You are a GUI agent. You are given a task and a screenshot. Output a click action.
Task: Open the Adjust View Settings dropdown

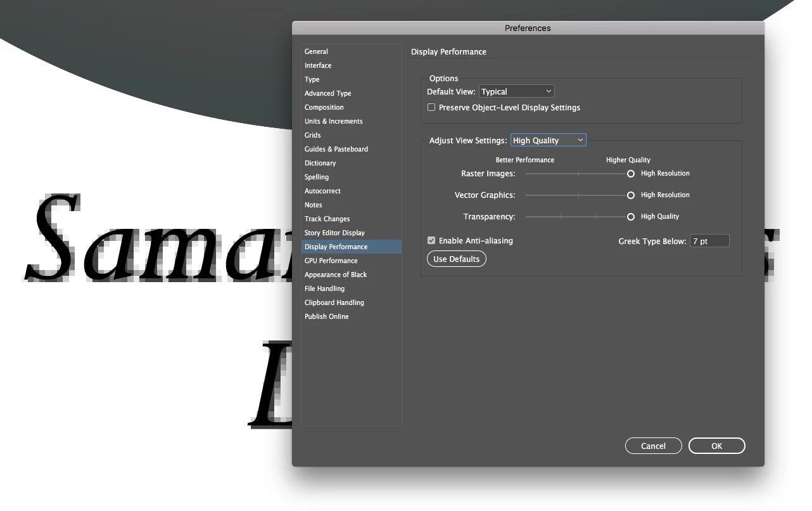(549, 140)
